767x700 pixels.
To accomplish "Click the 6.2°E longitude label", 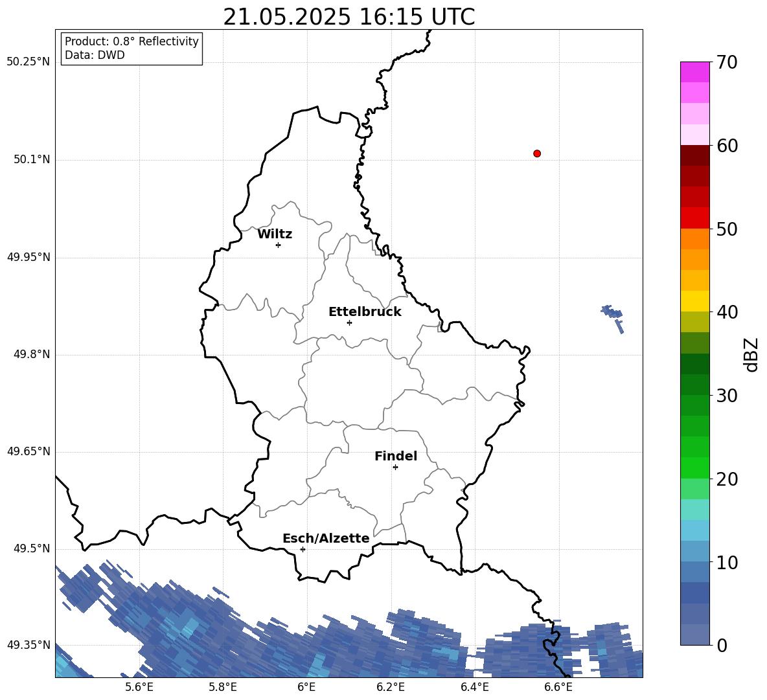I will coord(391,688).
